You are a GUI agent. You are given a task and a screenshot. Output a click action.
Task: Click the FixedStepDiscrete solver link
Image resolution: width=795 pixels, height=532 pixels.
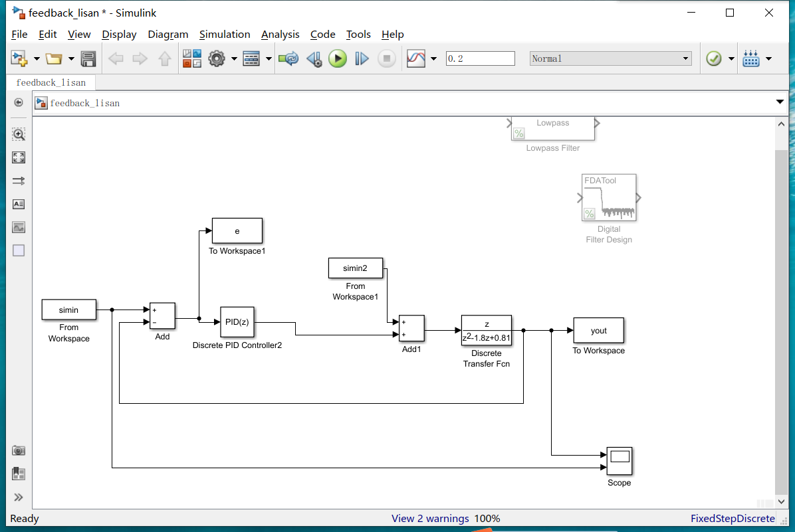pos(733,519)
